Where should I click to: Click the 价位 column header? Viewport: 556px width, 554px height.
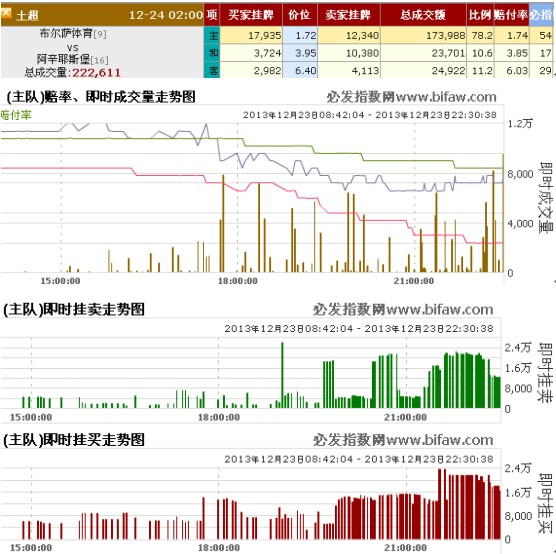(300, 15)
